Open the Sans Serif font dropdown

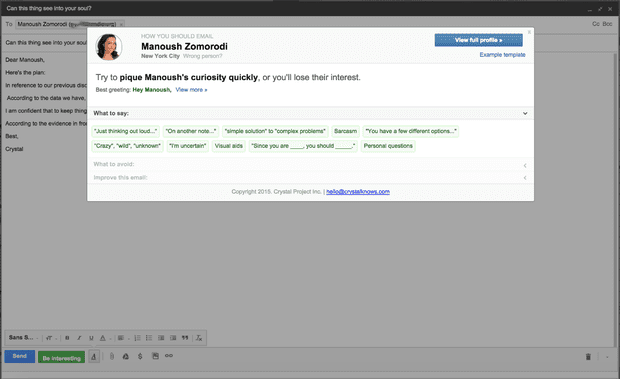(23, 338)
